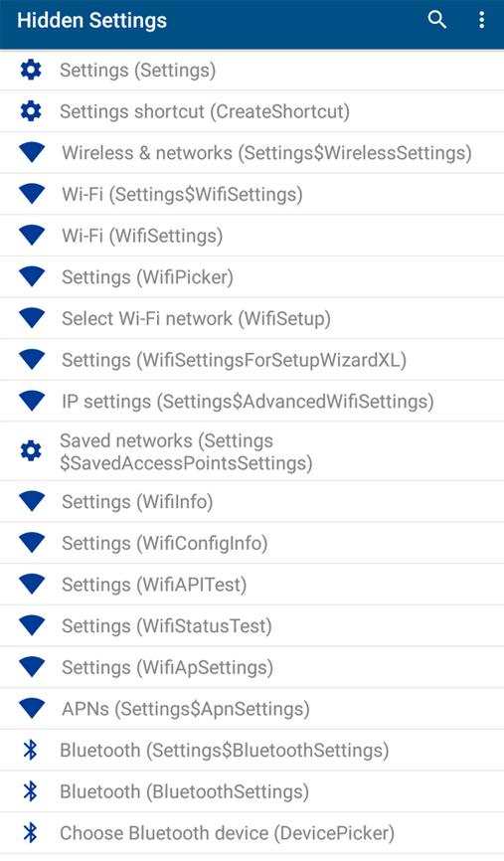Tap the Wi-Fi icon beside Wireless & networks
Screen dimensions: 504x861
point(32,153)
